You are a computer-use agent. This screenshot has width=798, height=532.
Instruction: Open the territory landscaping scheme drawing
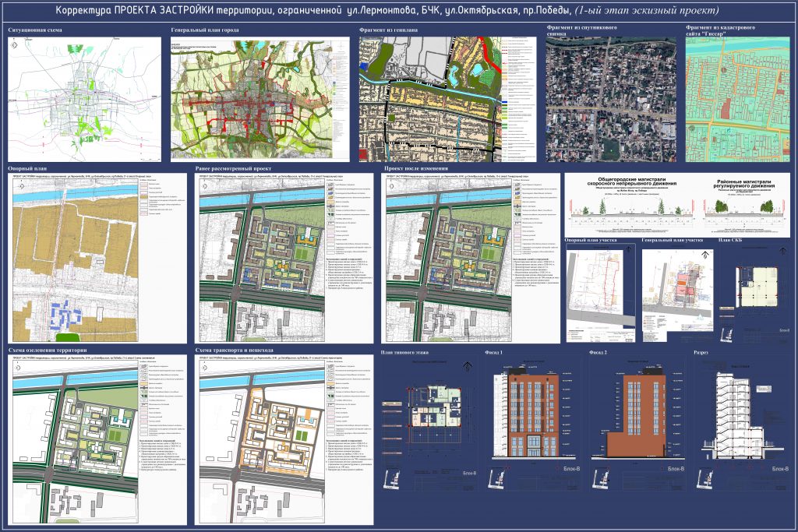97,440
